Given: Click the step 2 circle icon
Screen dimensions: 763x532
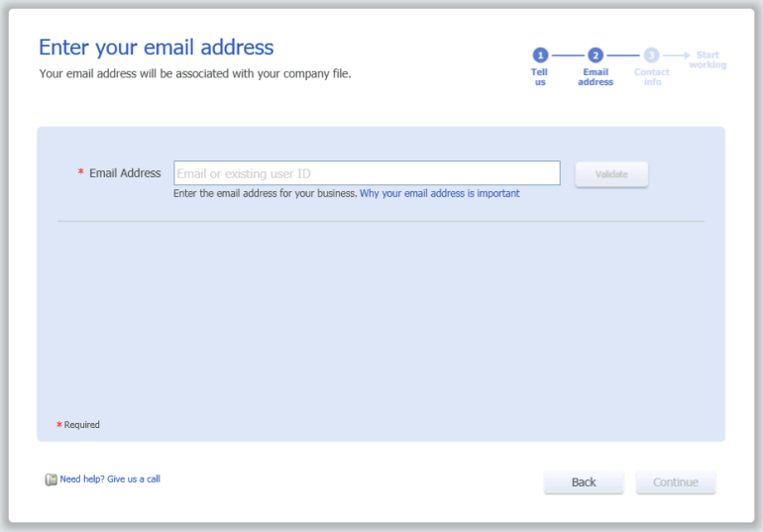Looking at the screenshot, I should click(596, 55).
